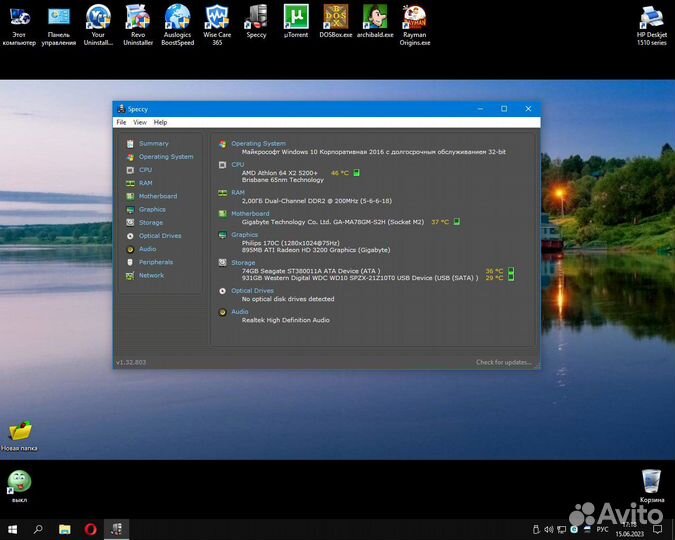
Task: Open the Панель управления desktop icon
Action: click(x=59, y=25)
